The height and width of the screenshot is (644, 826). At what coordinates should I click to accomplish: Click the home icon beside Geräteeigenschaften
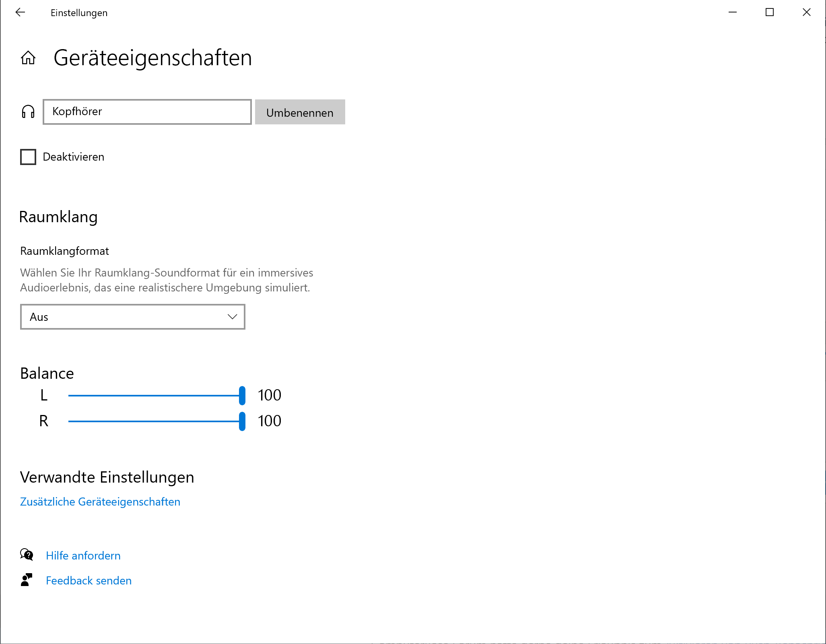28,59
